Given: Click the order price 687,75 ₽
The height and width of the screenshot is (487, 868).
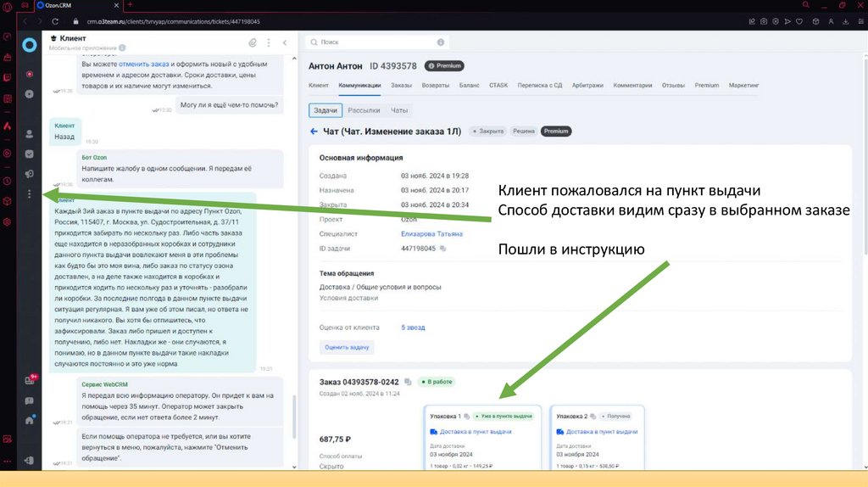Looking at the screenshot, I should [335, 439].
